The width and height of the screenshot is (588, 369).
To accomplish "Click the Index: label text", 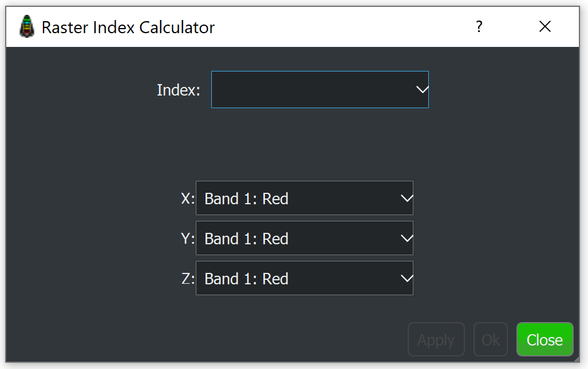I will (x=178, y=90).
